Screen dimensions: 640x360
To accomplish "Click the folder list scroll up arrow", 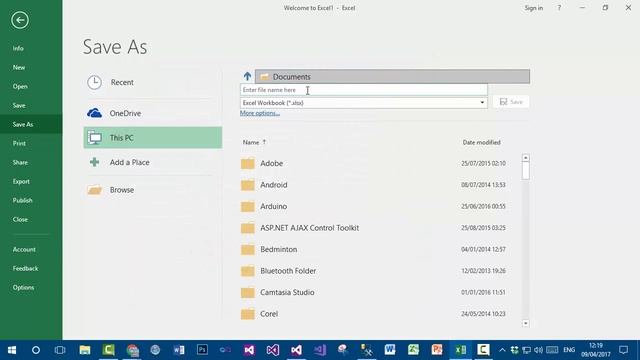I will click(x=526, y=158).
